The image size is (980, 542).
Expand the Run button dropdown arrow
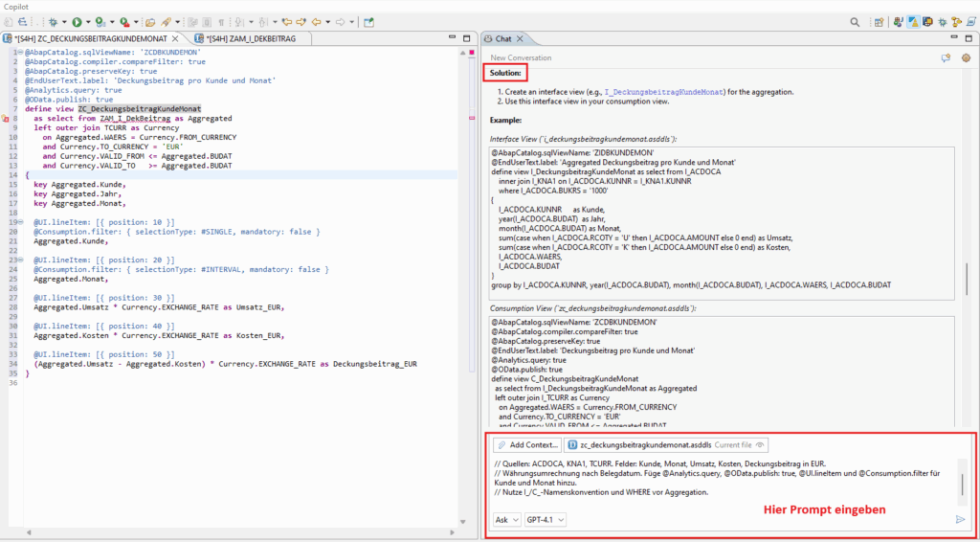[x=87, y=21]
